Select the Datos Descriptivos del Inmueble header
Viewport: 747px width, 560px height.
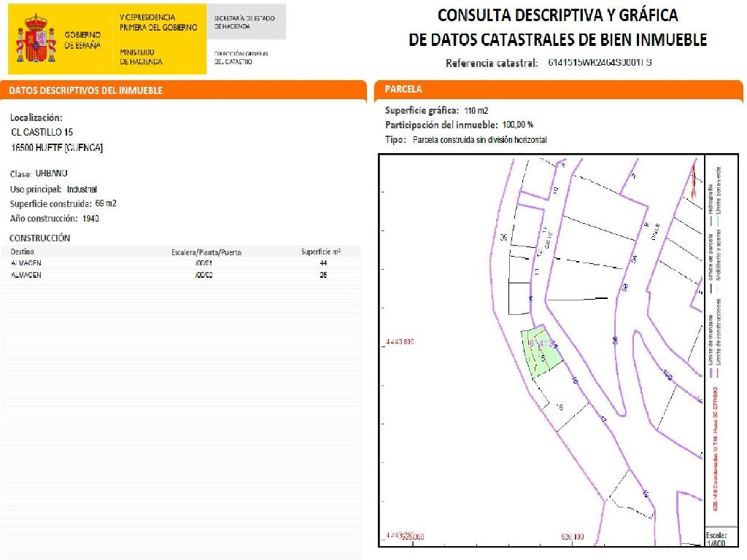(x=85, y=90)
